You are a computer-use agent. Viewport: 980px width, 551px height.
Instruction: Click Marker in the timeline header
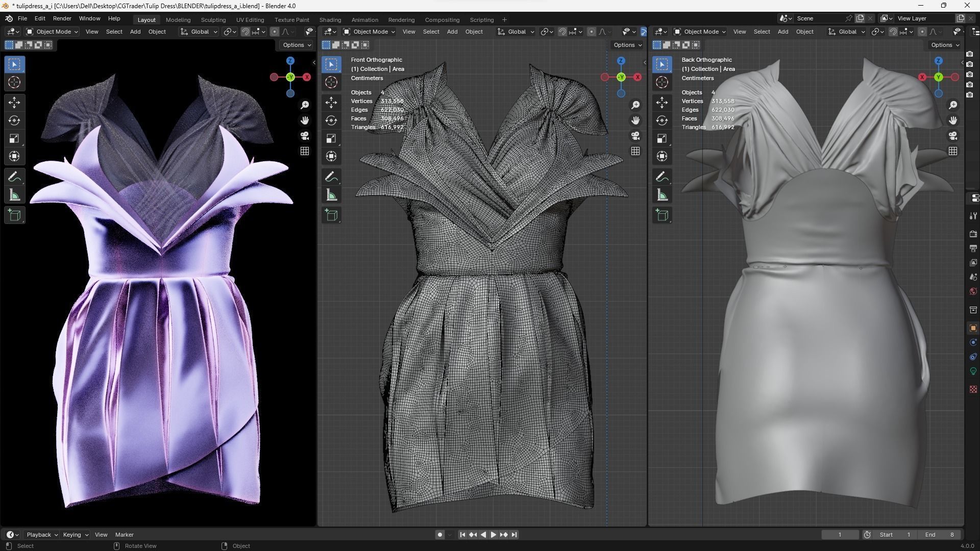pyautogui.click(x=125, y=535)
